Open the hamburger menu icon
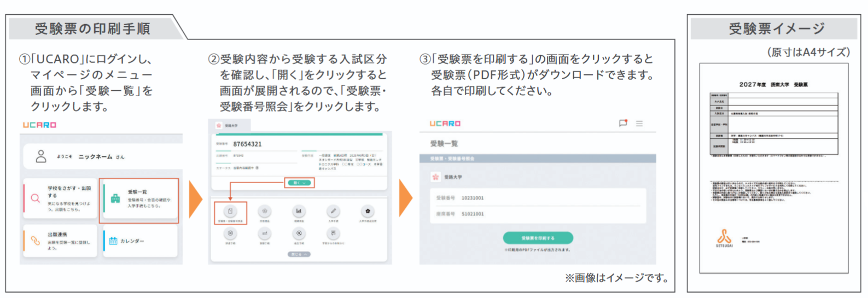 (639, 124)
